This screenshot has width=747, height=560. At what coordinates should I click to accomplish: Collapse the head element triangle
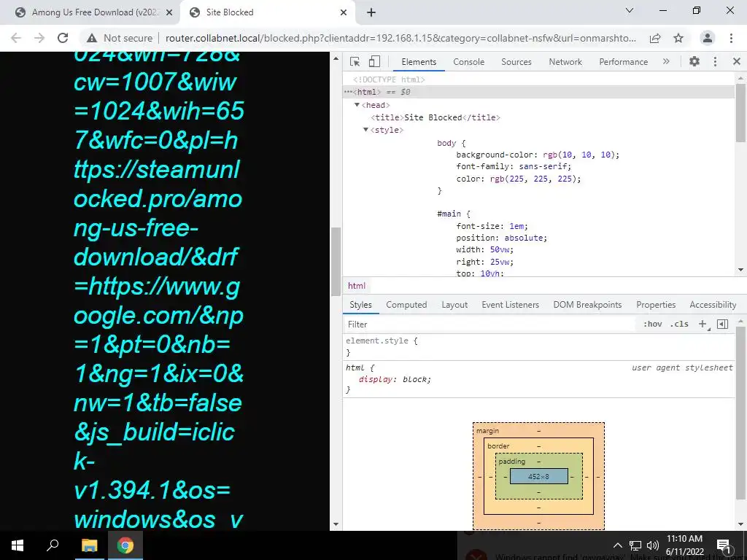pyautogui.click(x=357, y=105)
